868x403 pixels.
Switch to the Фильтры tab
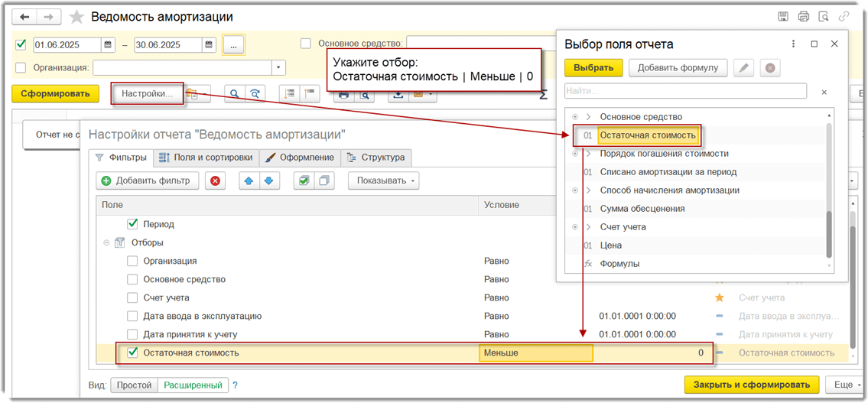coord(121,158)
